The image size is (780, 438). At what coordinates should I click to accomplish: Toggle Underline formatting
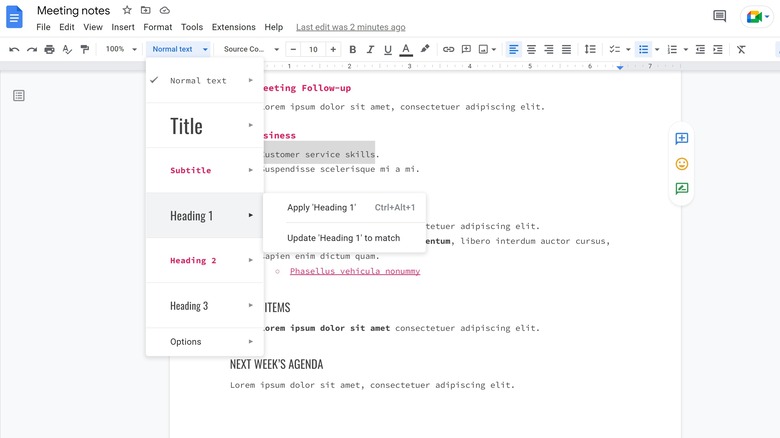pos(387,49)
